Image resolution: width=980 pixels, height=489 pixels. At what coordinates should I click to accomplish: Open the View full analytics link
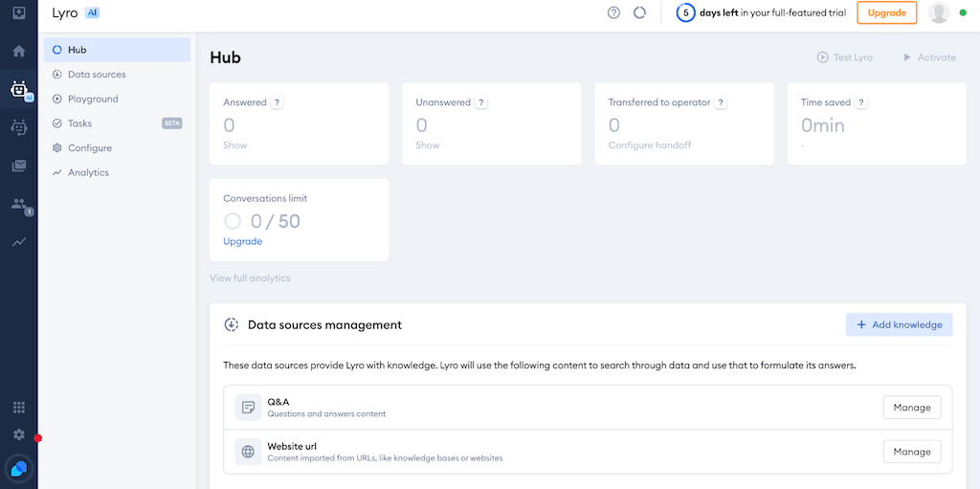[250, 278]
